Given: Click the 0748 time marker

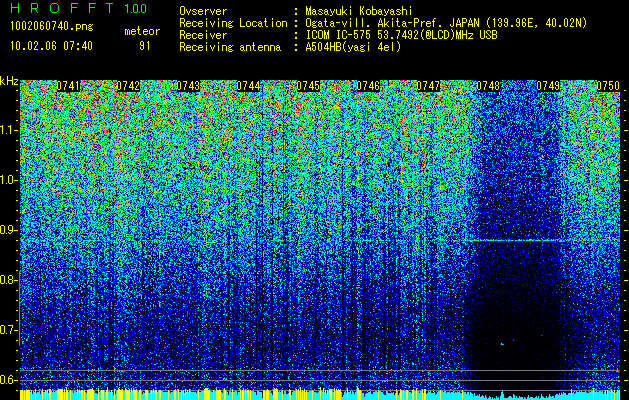Looking at the screenshot, I should click(488, 86).
